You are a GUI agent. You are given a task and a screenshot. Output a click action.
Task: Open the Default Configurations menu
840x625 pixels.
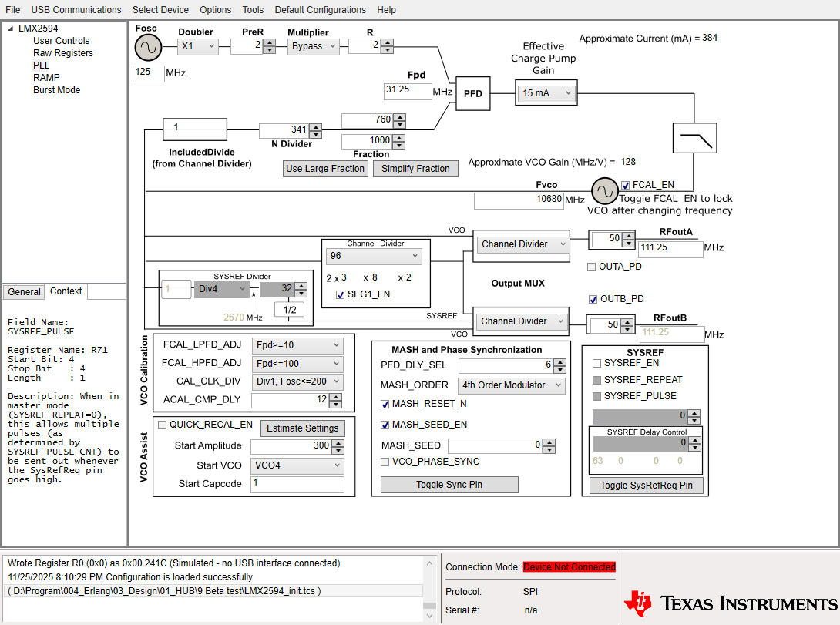click(x=321, y=10)
